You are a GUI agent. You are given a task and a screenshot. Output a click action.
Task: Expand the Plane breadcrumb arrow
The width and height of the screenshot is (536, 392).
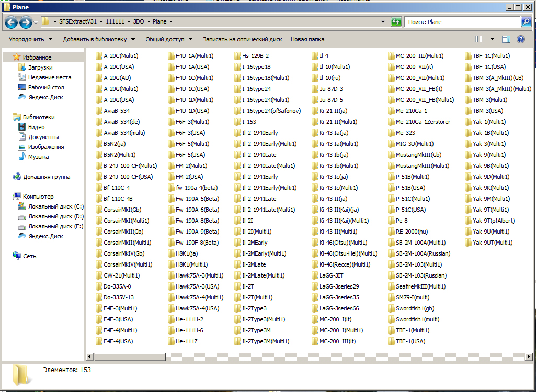click(172, 21)
